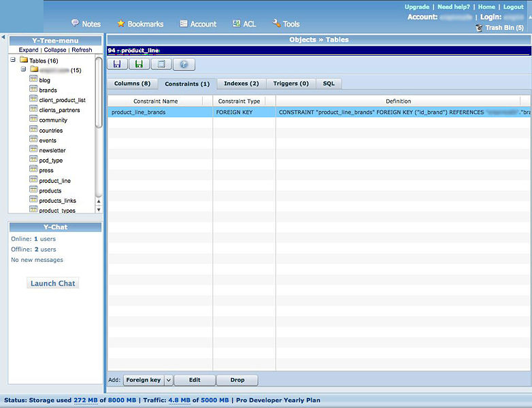Click the Launch Chat button
This screenshot has width=532, height=408.
(53, 283)
